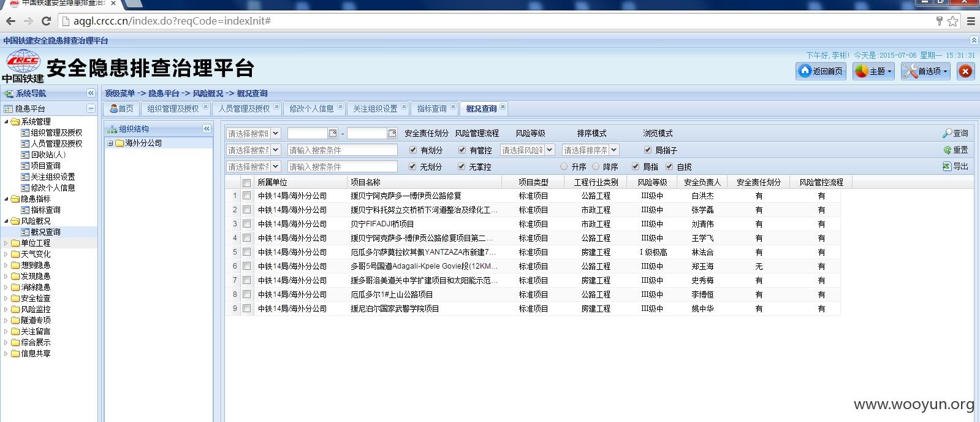Click the red exit button icon
The image size is (980, 422).
(965, 71)
